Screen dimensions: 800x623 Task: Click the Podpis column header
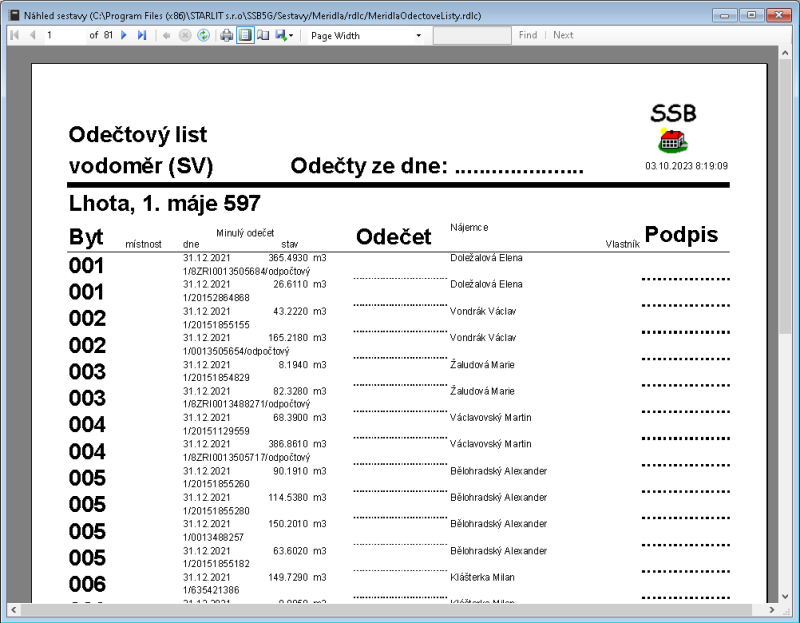[681, 234]
